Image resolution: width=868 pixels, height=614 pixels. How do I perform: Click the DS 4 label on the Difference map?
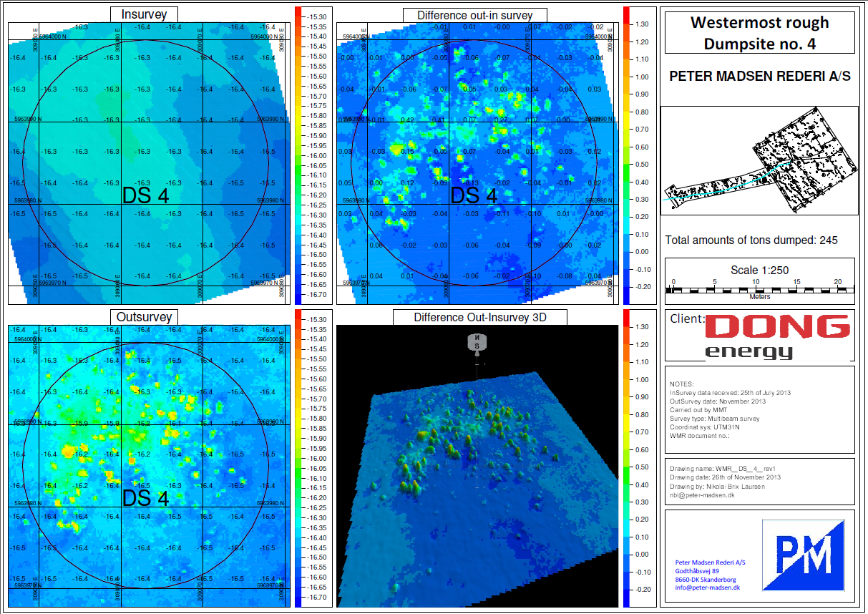pyautogui.click(x=474, y=195)
